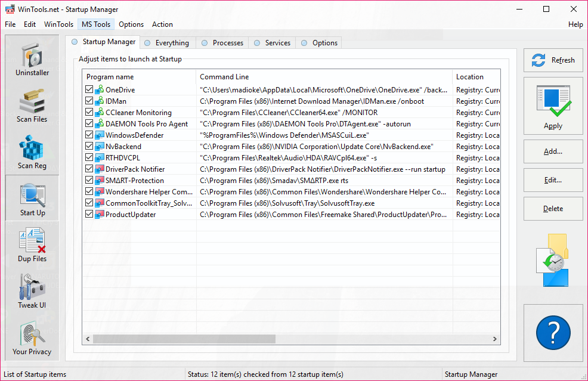Click the backup folder clock icon

(554, 260)
